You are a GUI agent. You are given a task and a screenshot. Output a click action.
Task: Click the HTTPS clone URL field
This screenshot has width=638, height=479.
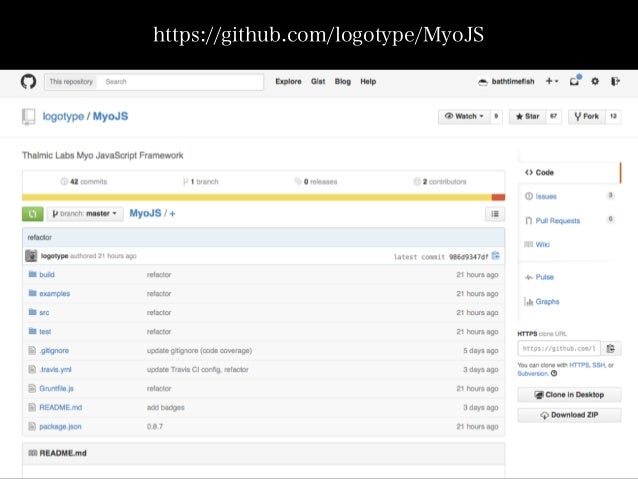[559, 348]
